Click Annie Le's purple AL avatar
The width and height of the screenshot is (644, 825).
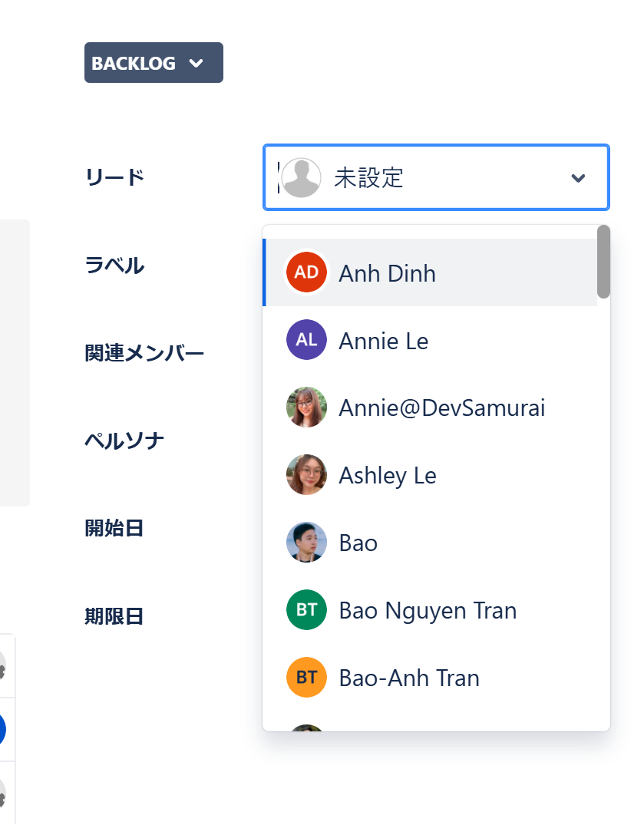point(306,340)
